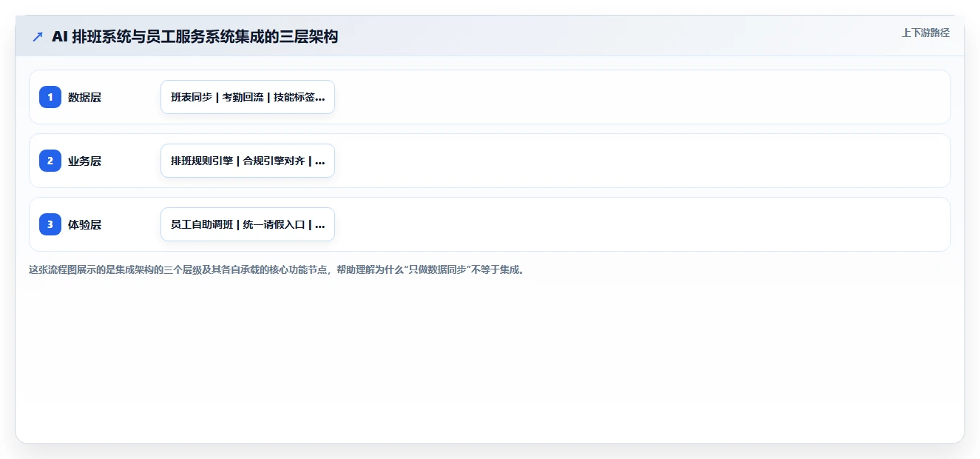Screen dimensions: 980x459
Task: Click the 上下游路径 label in header
Action: (925, 33)
